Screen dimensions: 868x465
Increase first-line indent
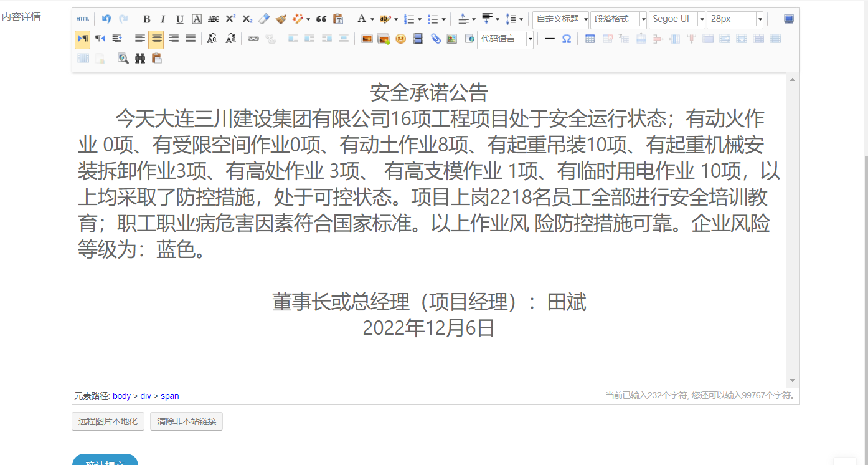tap(116, 39)
